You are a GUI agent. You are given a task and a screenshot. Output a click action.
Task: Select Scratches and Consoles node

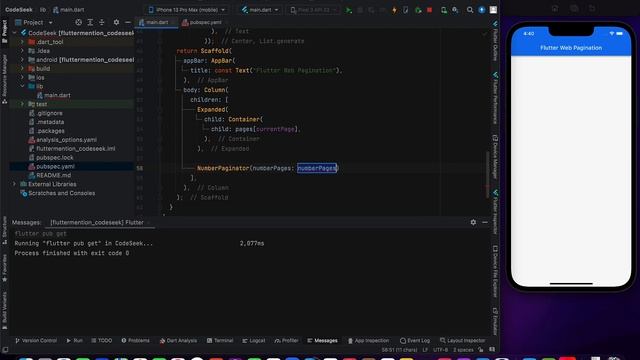point(61,193)
